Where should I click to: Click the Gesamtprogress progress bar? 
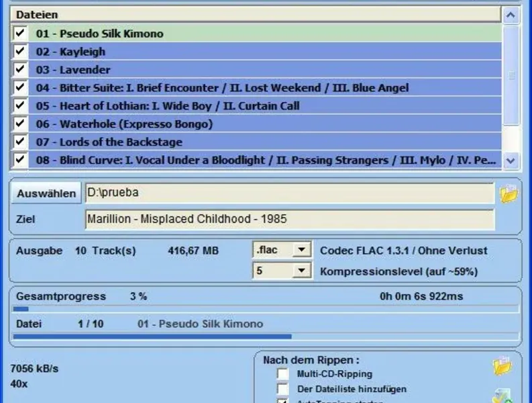(266, 309)
